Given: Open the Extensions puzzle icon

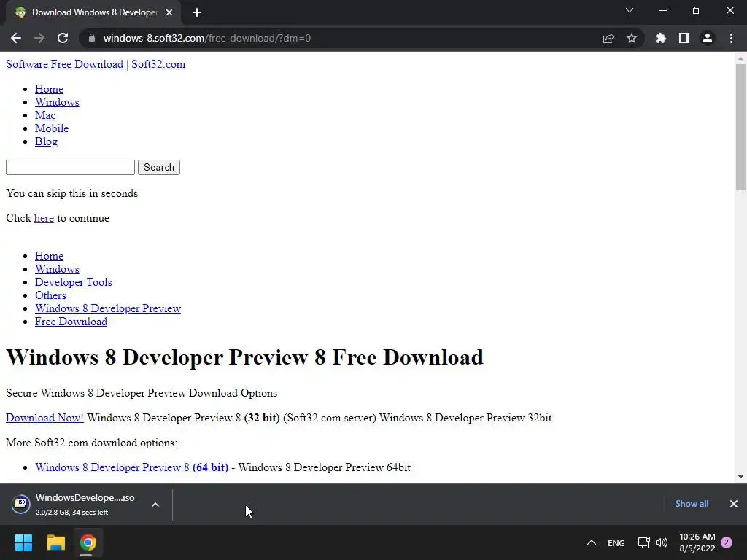Looking at the screenshot, I should coord(661,38).
